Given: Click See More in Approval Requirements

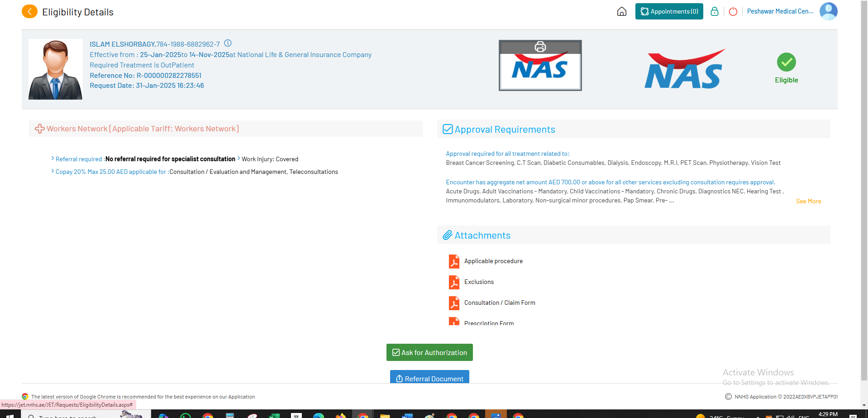Looking at the screenshot, I should (x=808, y=201).
